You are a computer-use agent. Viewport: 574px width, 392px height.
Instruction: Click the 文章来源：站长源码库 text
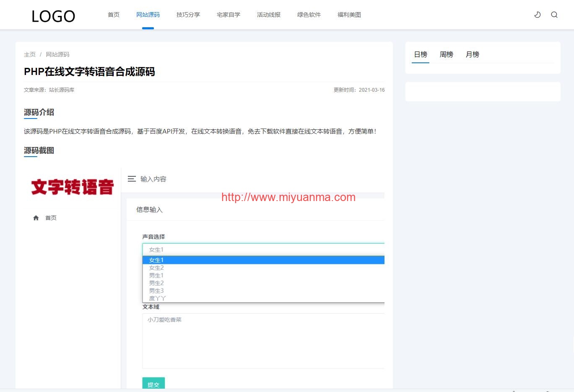49,90
